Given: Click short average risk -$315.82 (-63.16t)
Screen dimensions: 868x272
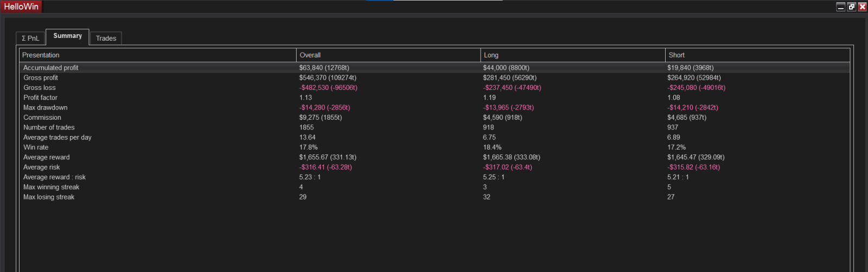Looking at the screenshot, I should tap(694, 167).
